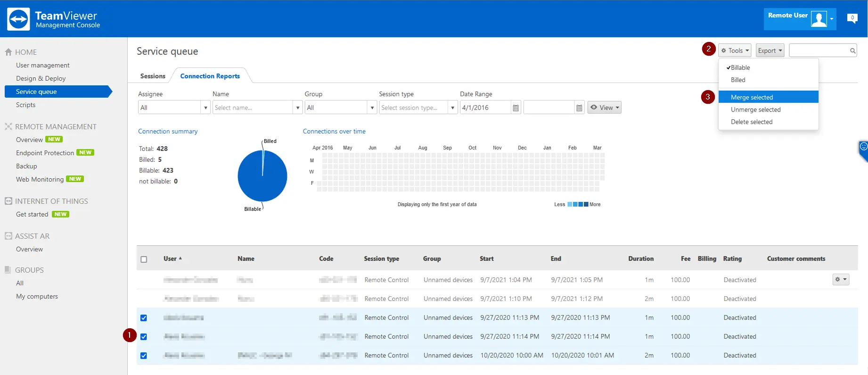Click the HOME house icon
The width and height of the screenshot is (868, 375).
coord(8,52)
